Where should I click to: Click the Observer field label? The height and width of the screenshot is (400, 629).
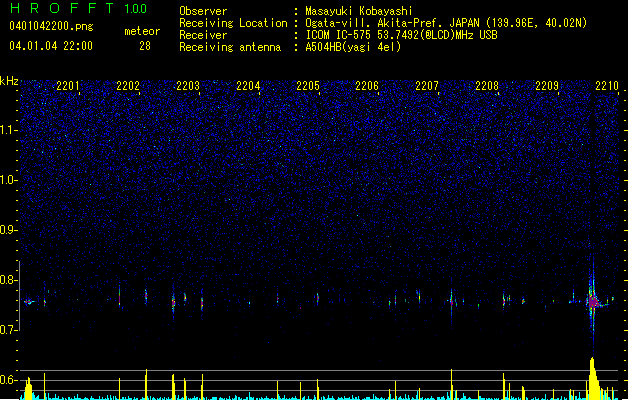pyautogui.click(x=203, y=11)
